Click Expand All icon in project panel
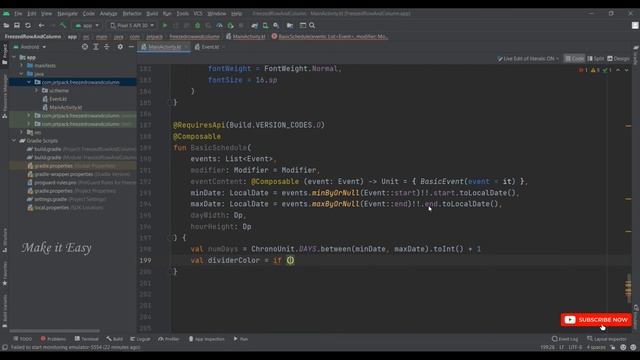640x360 pixels. pos(96,47)
